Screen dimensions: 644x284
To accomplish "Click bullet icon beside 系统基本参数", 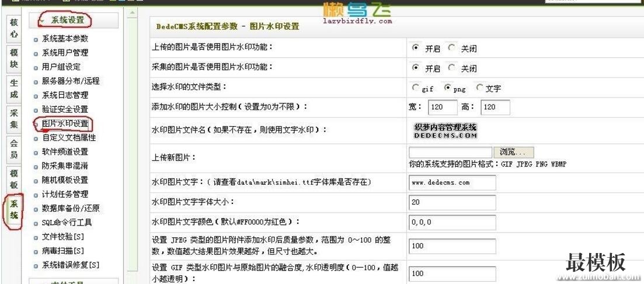I will click(36, 40).
